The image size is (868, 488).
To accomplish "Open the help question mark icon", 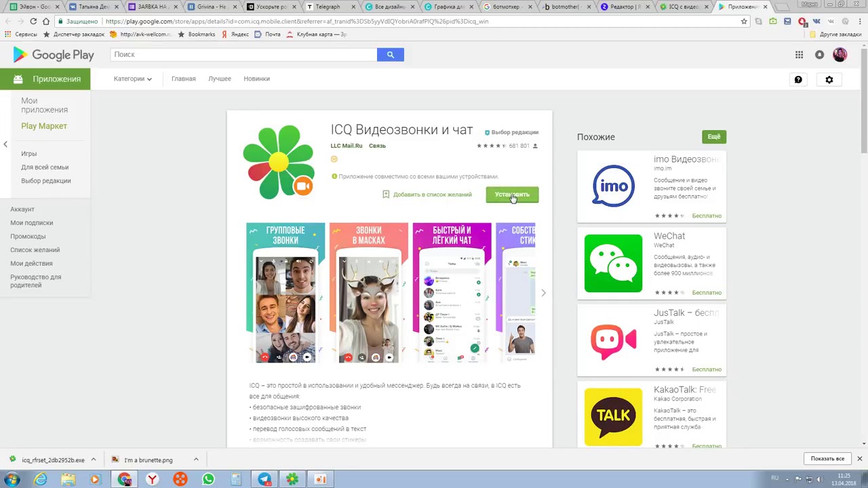I will [x=798, y=79].
